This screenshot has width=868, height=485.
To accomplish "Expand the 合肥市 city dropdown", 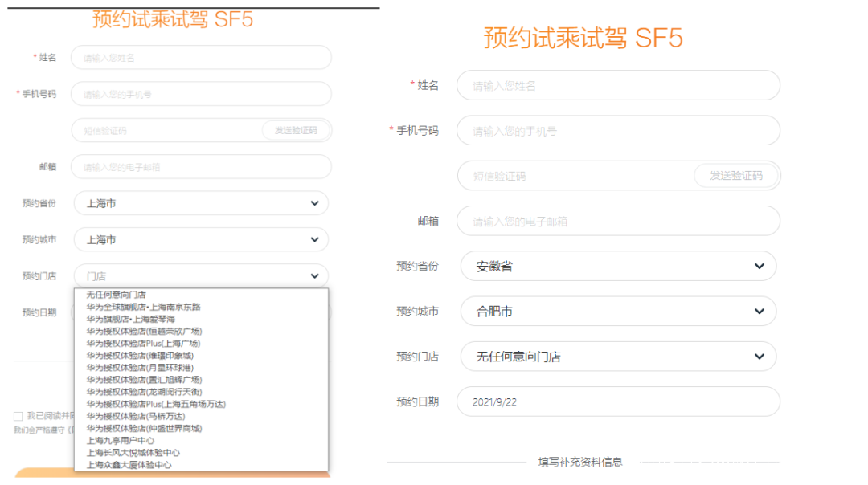I will pos(618,312).
